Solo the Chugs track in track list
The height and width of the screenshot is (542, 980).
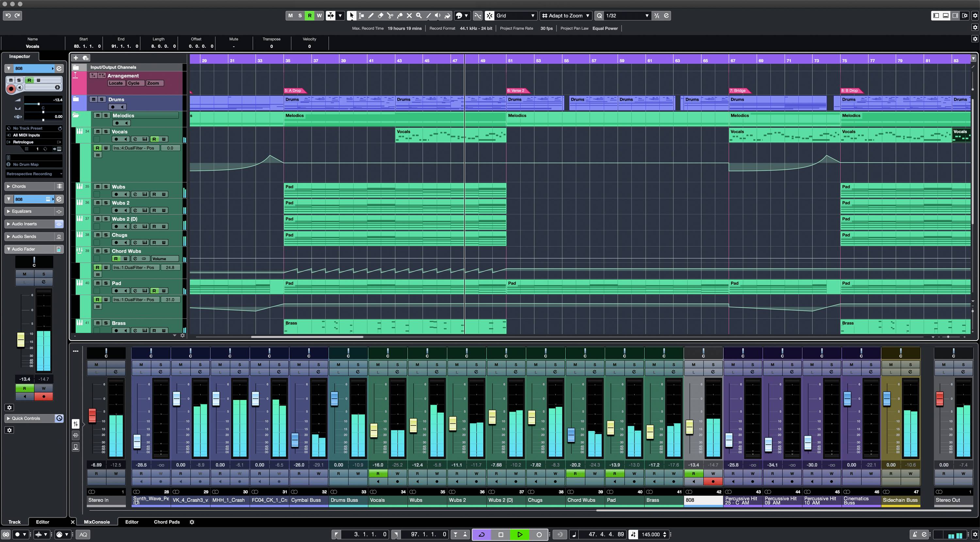(x=106, y=235)
